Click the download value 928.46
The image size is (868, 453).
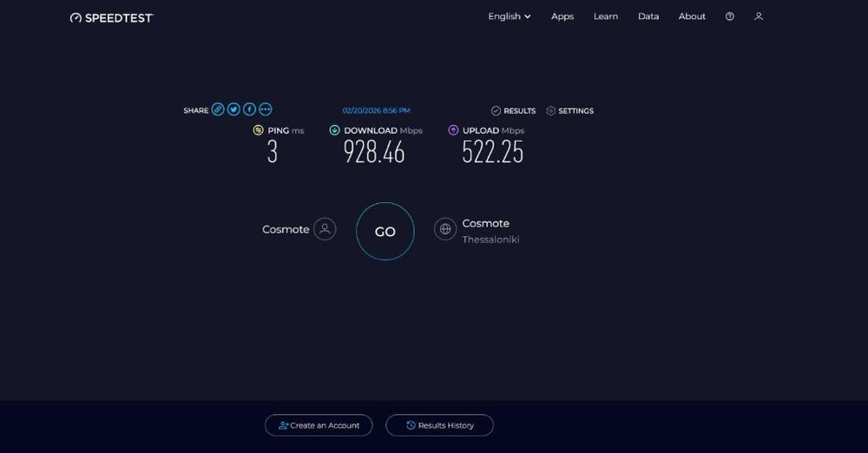[x=374, y=152]
